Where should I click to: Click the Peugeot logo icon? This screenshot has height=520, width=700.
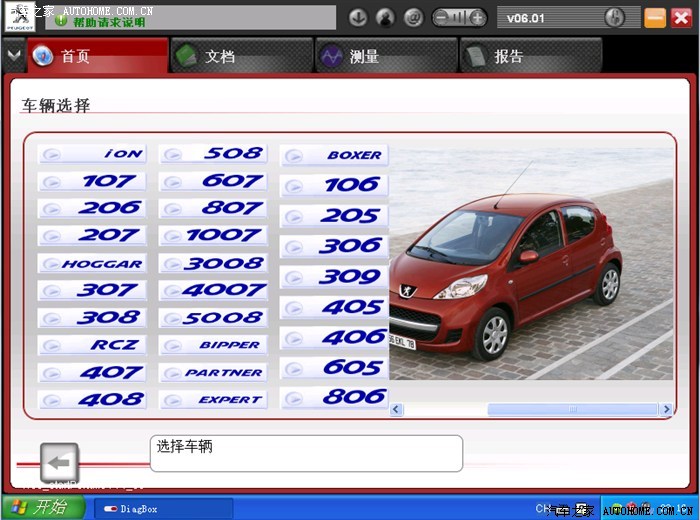(x=22, y=17)
